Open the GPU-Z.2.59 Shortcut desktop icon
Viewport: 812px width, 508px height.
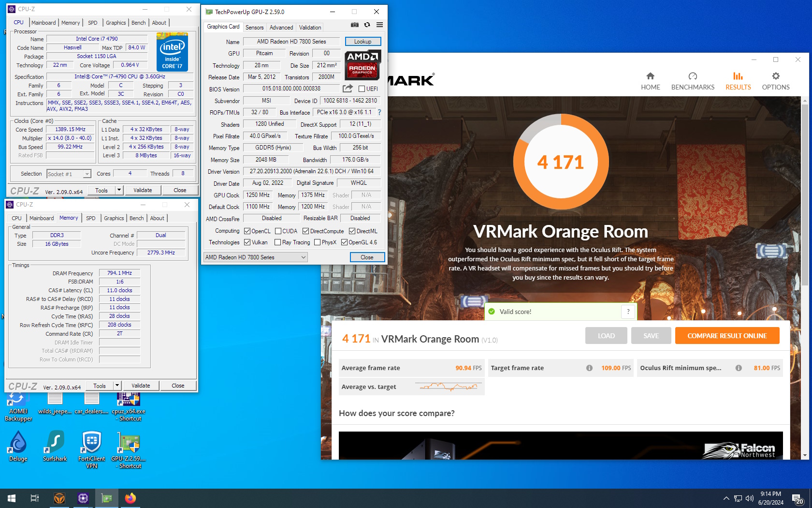(129, 450)
